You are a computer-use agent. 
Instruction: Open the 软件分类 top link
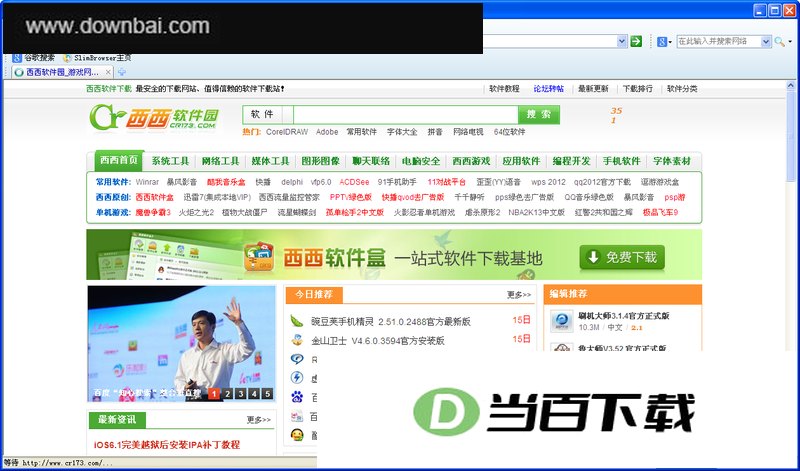click(682, 89)
